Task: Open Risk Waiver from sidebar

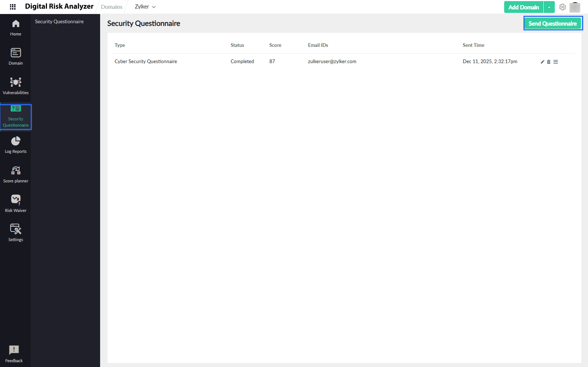Action: [x=16, y=203]
